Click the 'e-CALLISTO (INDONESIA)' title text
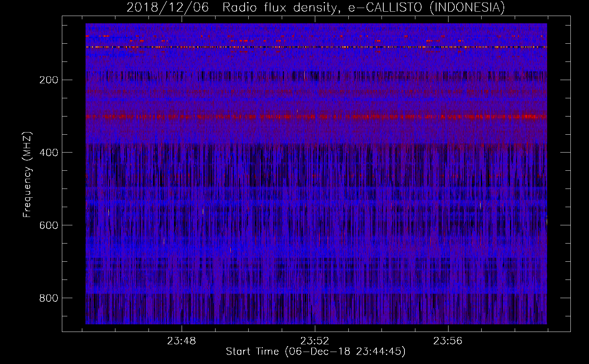This screenshot has height=364, width=589. [x=426, y=7]
